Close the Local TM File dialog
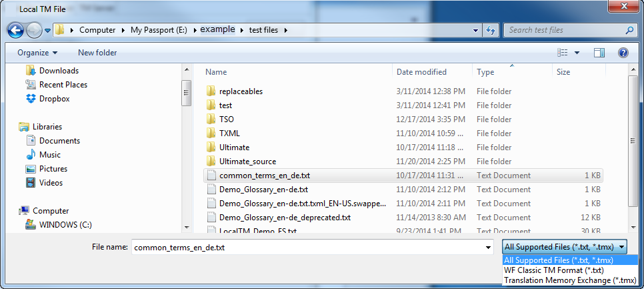Screen dimensions: 644x289 point(625,6)
